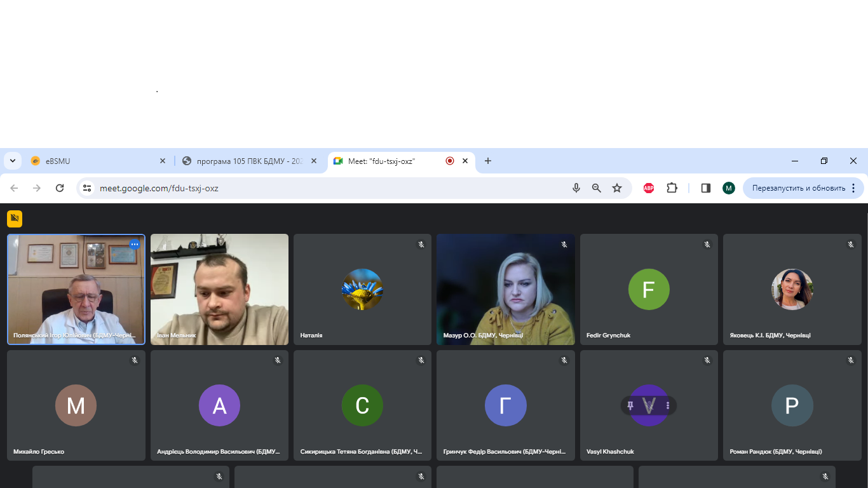This screenshot has width=868, height=488.
Task: Open a new browser tab
Action: [488, 161]
